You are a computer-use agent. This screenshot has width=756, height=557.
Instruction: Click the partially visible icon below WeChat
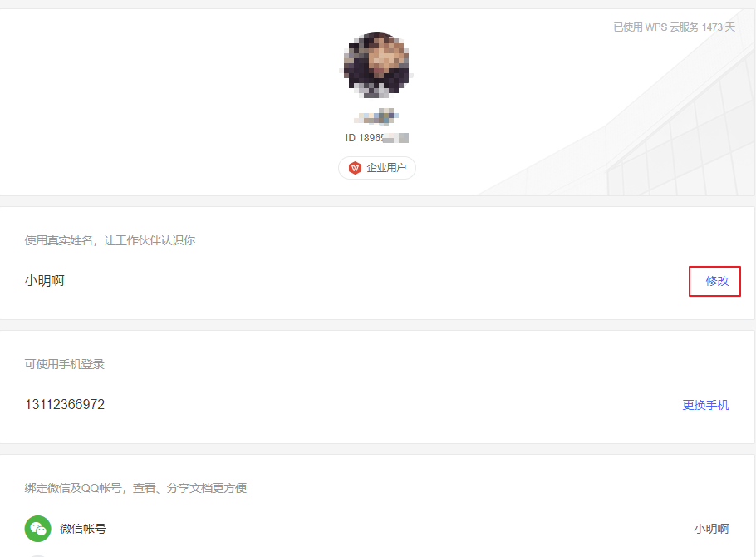click(x=37, y=555)
